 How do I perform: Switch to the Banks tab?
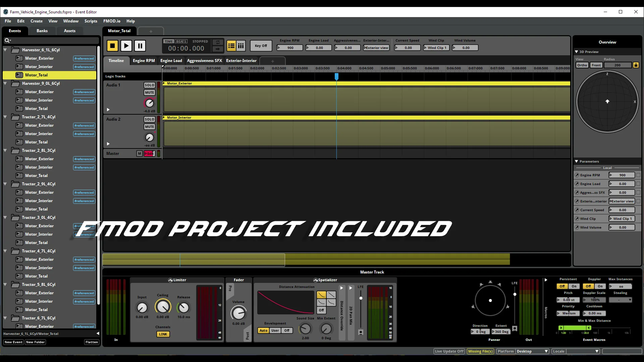point(42,31)
